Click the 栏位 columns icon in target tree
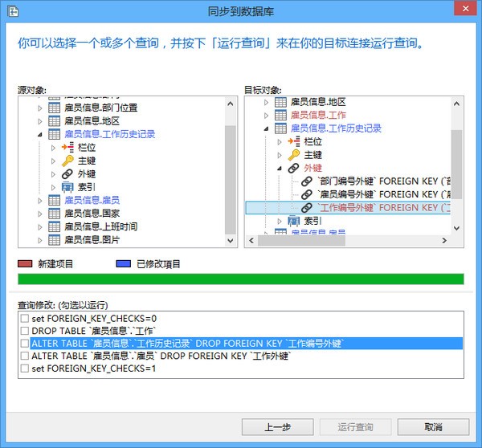 [x=294, y=141]
